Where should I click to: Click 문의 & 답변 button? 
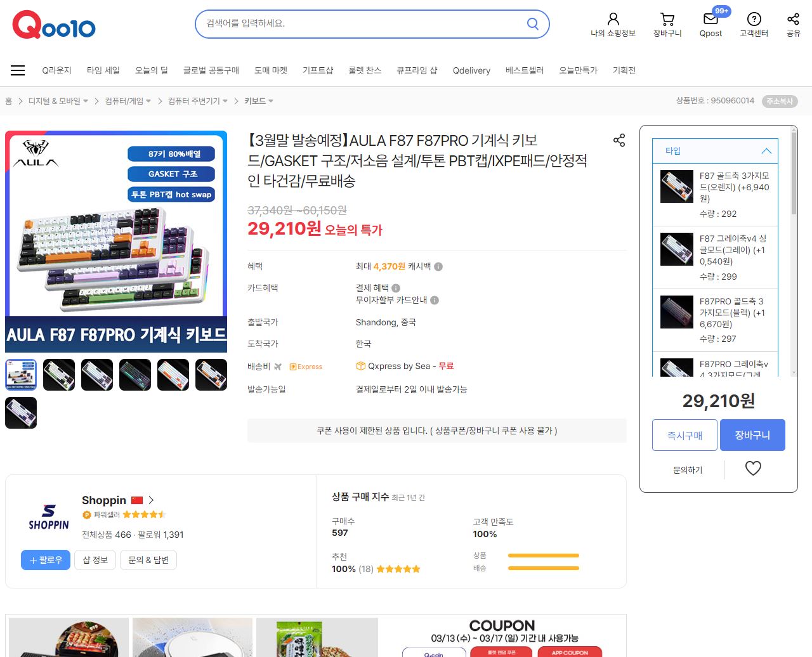click(x=148, y=560)
